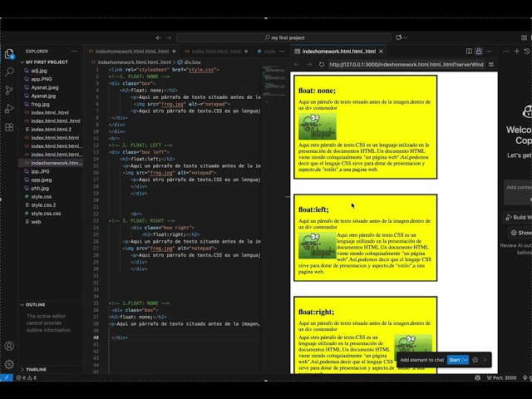The image size is (532, 399).
Task: Split the preview editor
Action: pyautogui.click(x=469, y=52)
